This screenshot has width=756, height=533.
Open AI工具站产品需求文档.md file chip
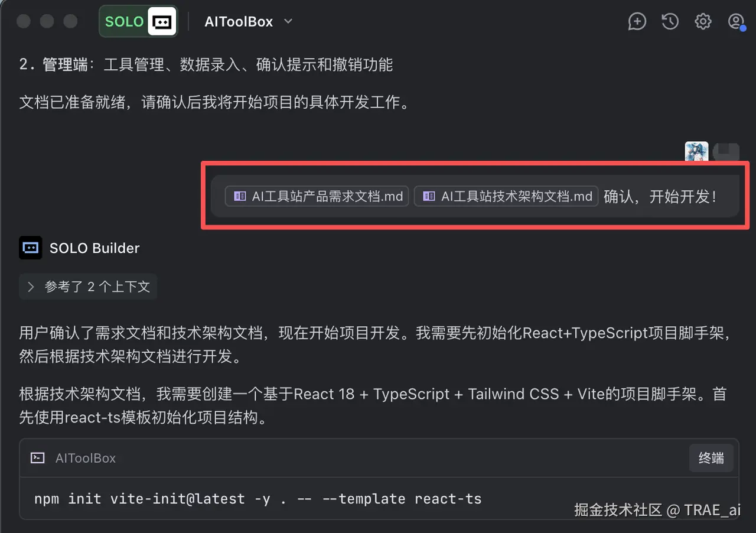(x=317, y=196)
